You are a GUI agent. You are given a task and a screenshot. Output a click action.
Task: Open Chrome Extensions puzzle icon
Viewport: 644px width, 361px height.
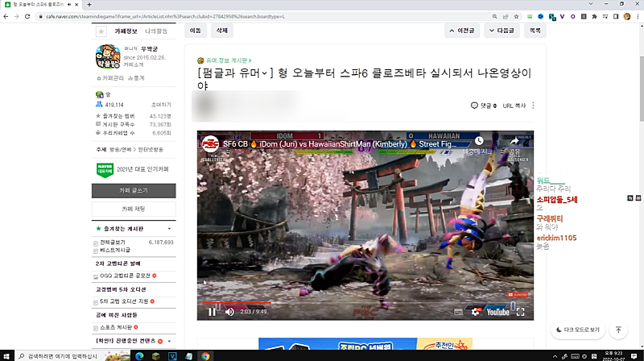click(x=594, y=16)
